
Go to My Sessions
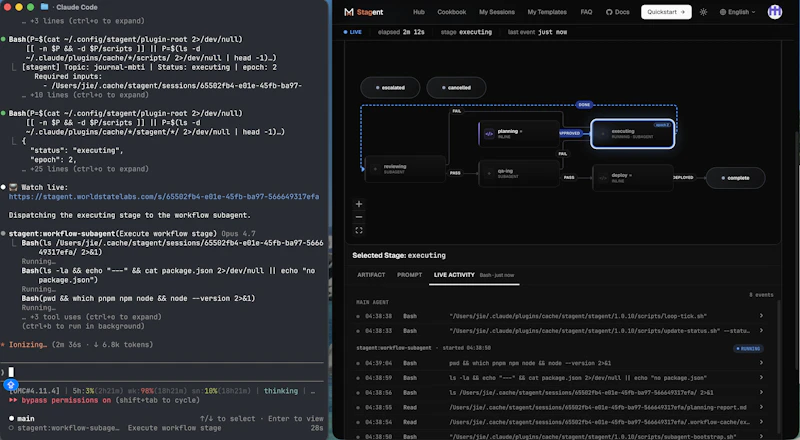coord(497,12)
